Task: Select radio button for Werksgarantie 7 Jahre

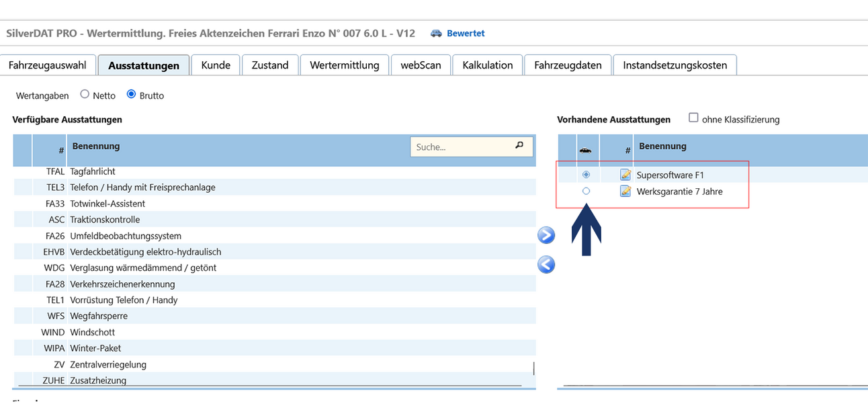Action: click(x=586, y=192)
